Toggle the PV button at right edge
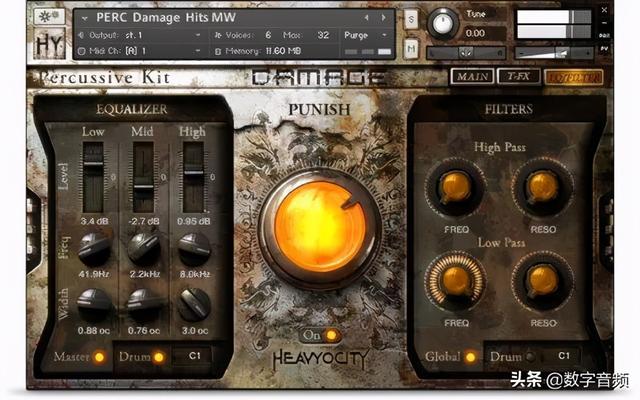 (x=604, y=49)
